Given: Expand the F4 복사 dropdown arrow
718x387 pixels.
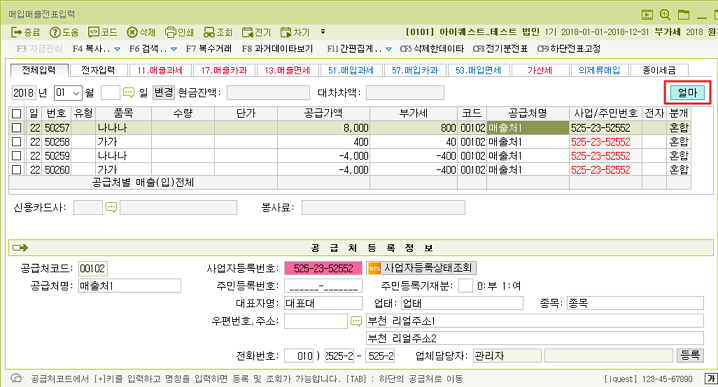Looking at the screenshot, I should (117, 49).
